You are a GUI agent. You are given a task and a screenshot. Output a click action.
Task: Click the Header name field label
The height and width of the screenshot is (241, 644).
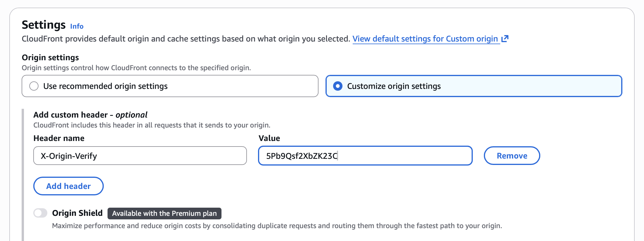(59, 138)
